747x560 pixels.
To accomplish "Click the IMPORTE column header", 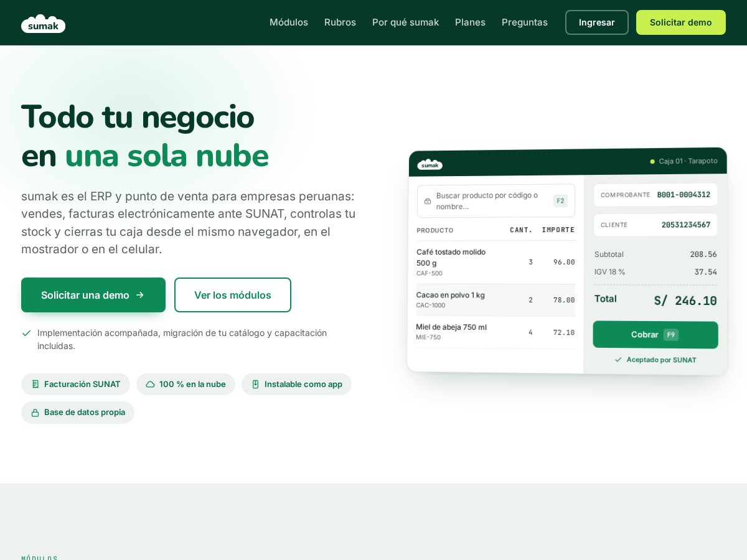I will tap(558, 230).
